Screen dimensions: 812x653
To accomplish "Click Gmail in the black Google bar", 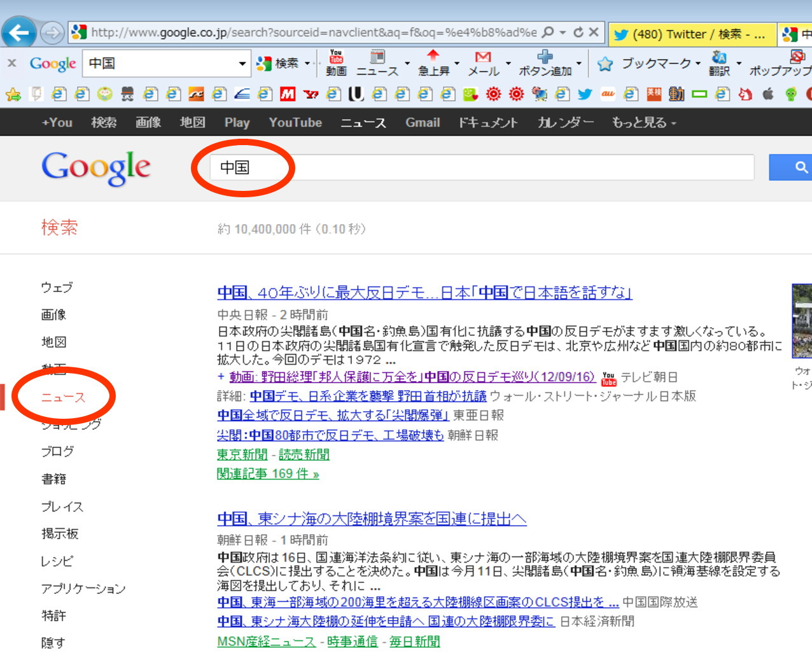I will 423,122.
